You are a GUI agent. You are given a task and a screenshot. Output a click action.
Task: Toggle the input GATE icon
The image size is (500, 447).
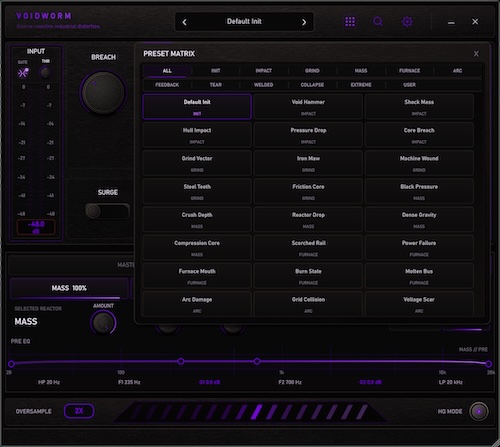point(23,72)
